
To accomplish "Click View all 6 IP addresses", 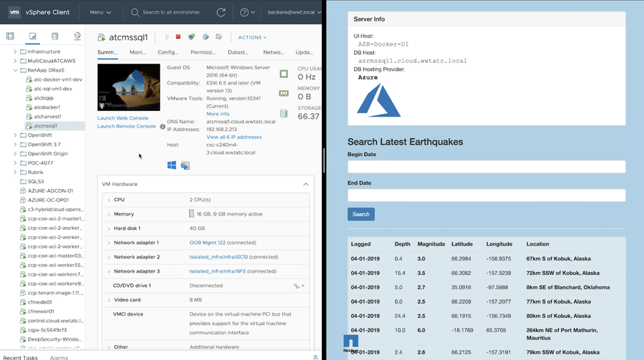I will [x=234, y=137].
